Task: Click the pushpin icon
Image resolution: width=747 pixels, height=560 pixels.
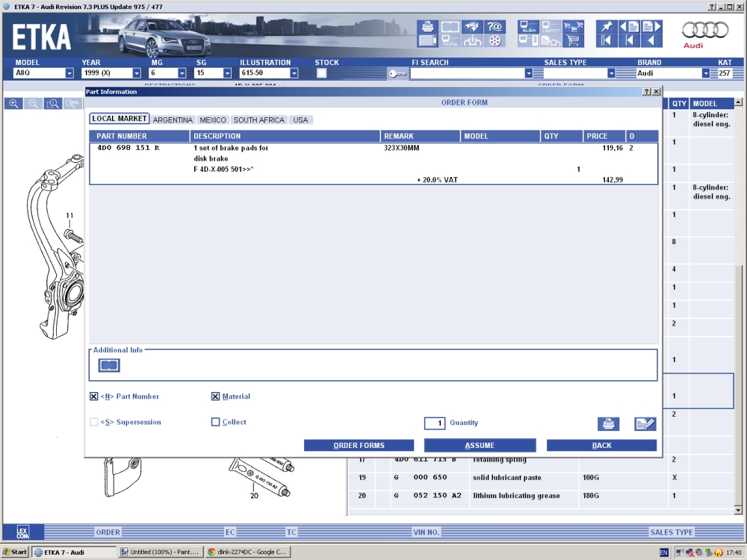Action: pos(607,26)
